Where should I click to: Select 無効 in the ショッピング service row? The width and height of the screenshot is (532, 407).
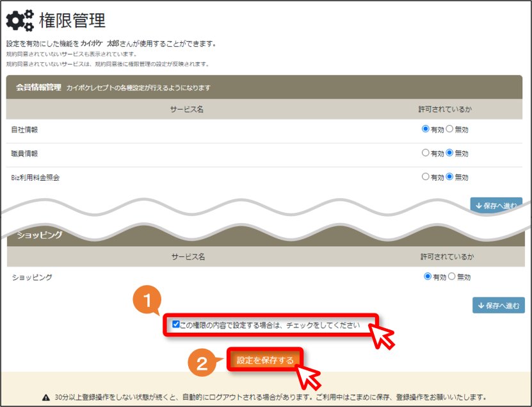(451, 276)
